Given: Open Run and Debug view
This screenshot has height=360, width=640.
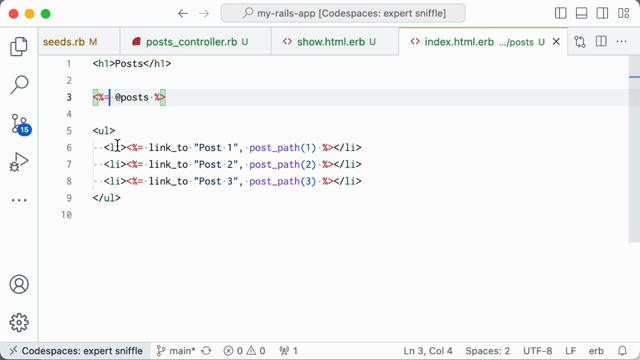Looking at the screenshot, I should (19, 162).
